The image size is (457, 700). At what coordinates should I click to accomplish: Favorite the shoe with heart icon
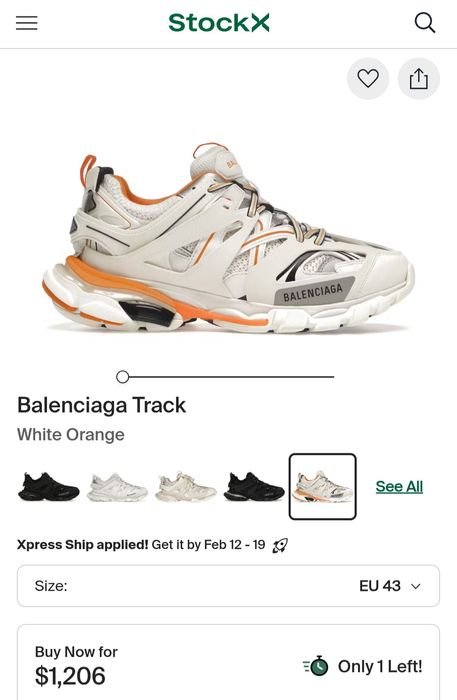coord(368,79)
